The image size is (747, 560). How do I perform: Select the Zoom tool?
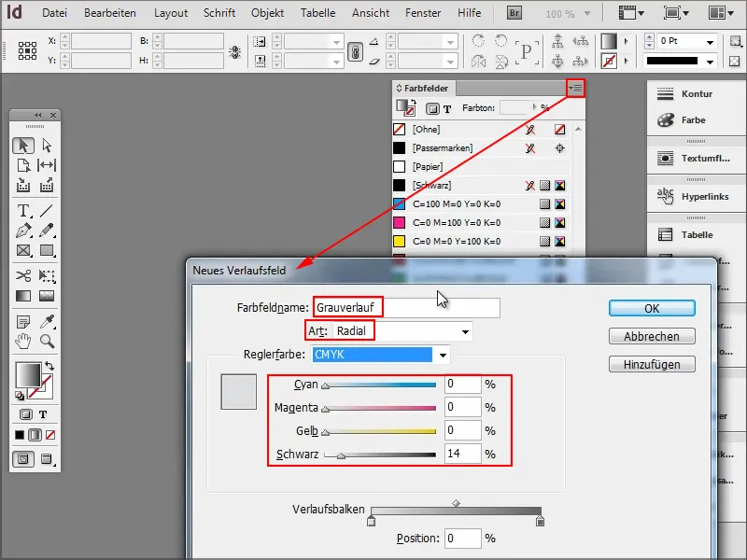(x=47, y=341)
